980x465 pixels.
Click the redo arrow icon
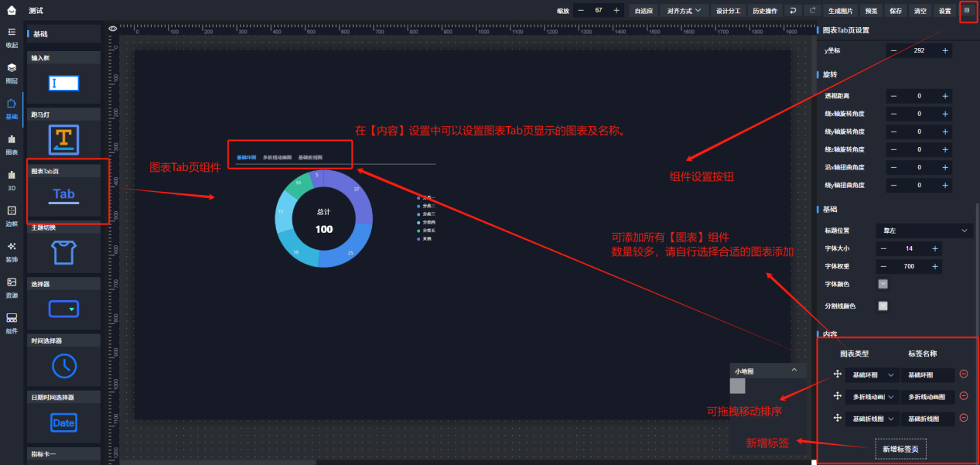click(x=812, y=11)
